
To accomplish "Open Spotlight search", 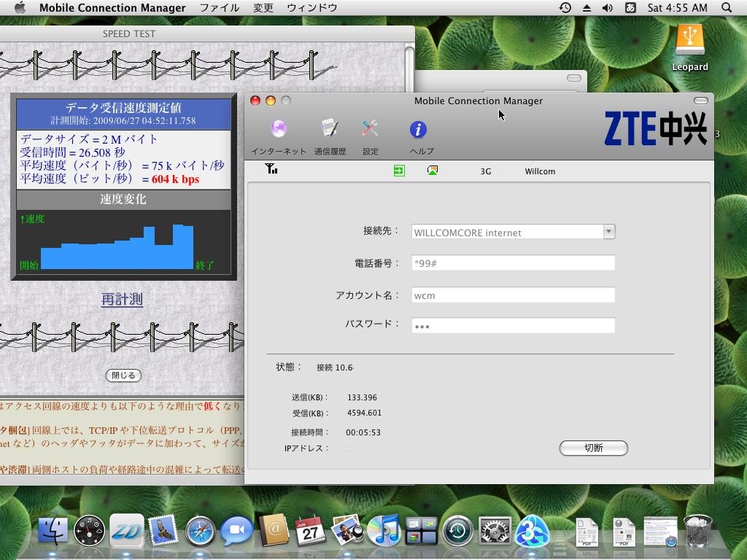I will [727, 7].
